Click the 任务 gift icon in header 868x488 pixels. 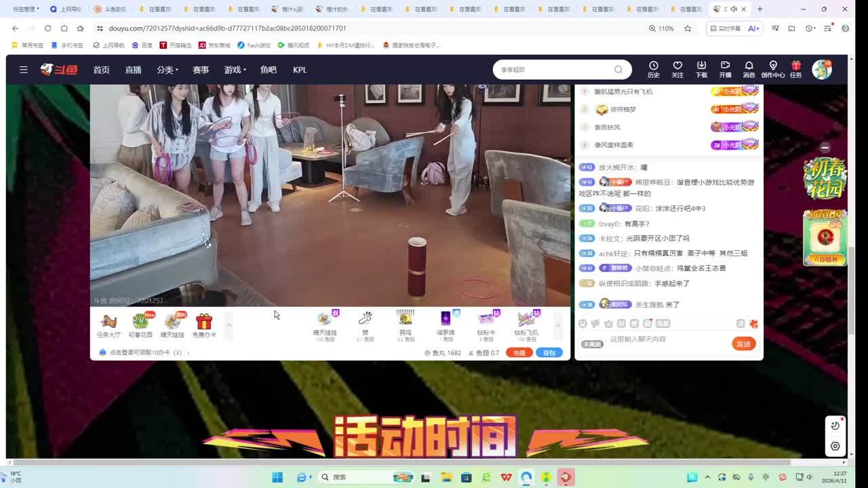point(796,69)
